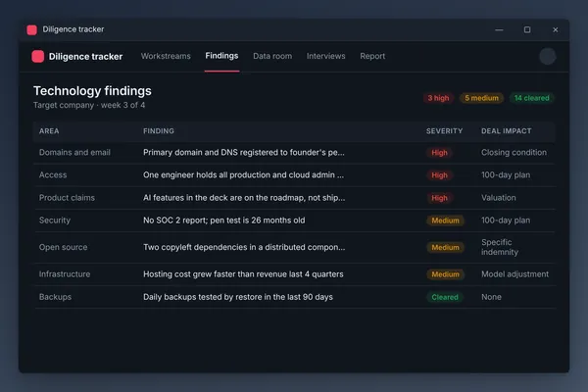588x392 pixels.
Task: Maximize the Diligence tracker window
Action: (x=527, y=29)
